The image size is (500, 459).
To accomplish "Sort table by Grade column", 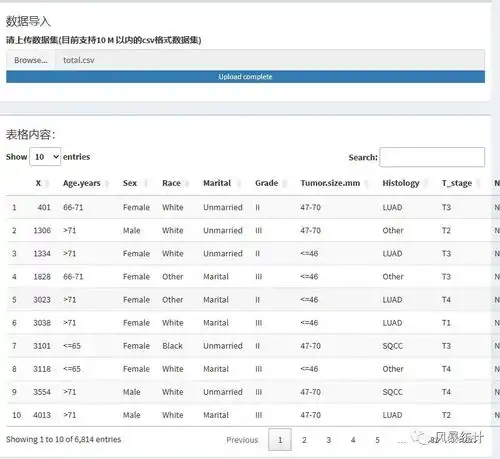I will point(267,183).
